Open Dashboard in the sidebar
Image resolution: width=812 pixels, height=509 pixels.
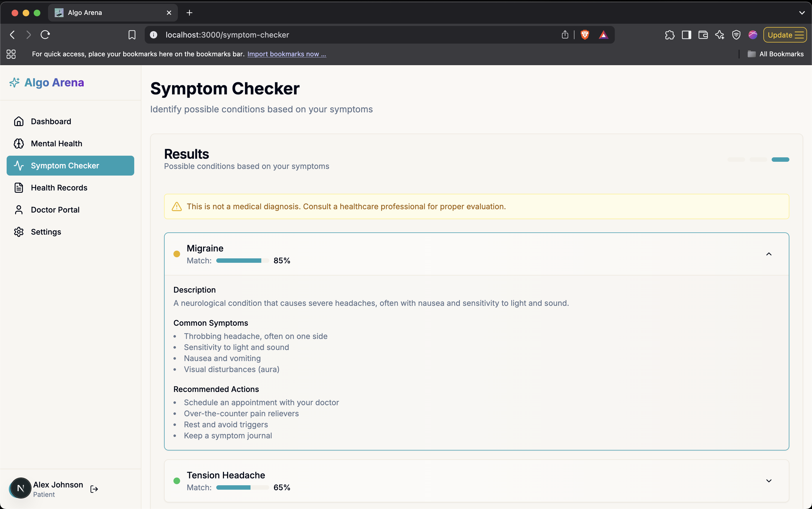pos(51,121)
